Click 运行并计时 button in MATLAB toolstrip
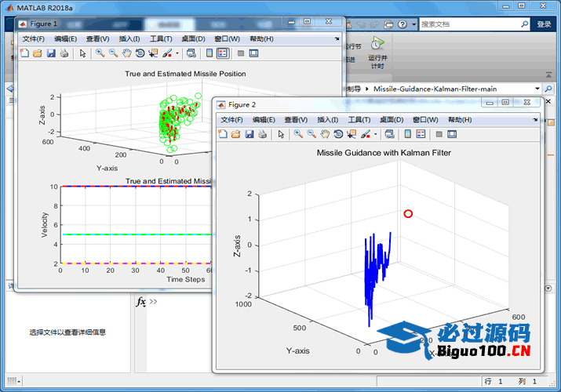Image resolution: width=561 pixels, height=392 pixels. pyautogui.click(x=377, y=53)
